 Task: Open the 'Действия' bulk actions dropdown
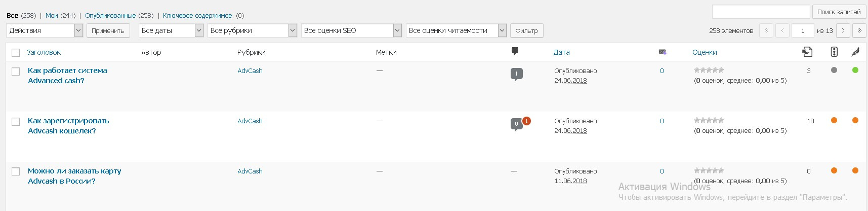coord(45,30)
